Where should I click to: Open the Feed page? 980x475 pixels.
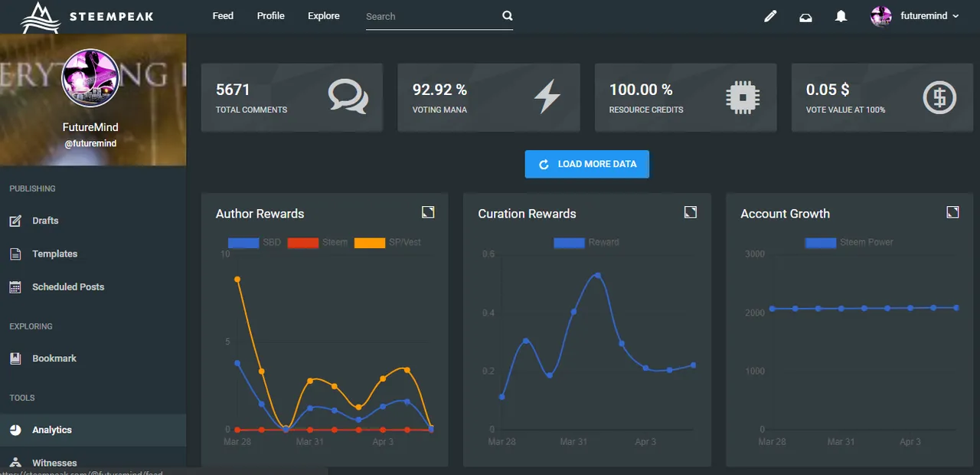coord(223,16)
